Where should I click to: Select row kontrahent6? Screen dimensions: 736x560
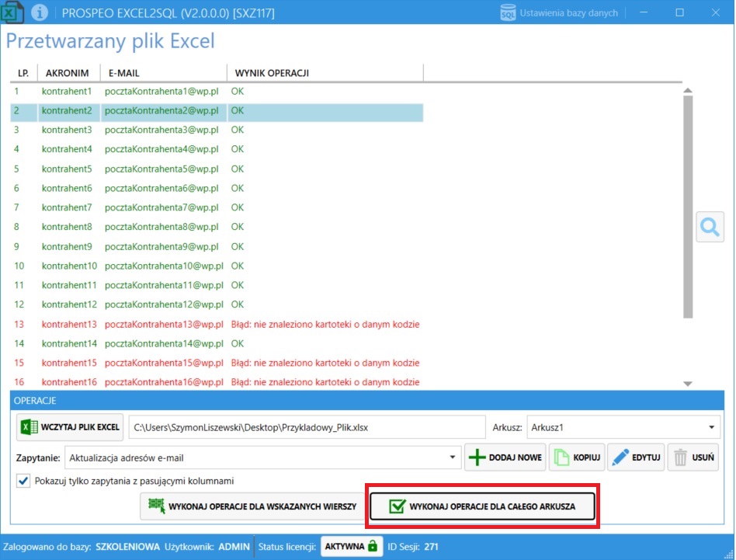[x=217, y=188]
